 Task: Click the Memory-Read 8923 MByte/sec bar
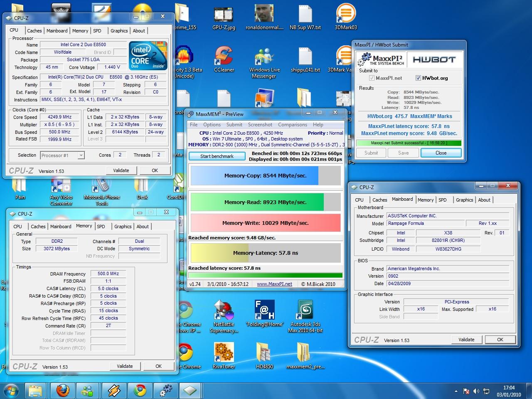pyautogui.click(x=266, y=202)
